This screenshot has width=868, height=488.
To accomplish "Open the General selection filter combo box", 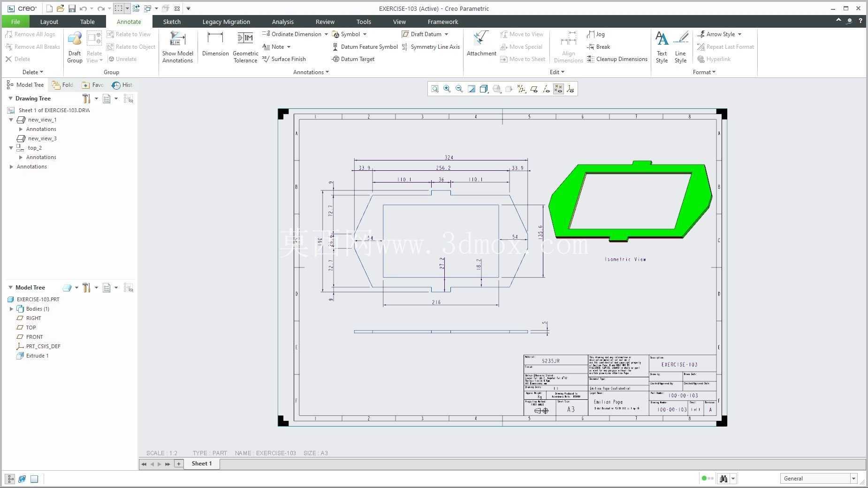I will 819,479.
